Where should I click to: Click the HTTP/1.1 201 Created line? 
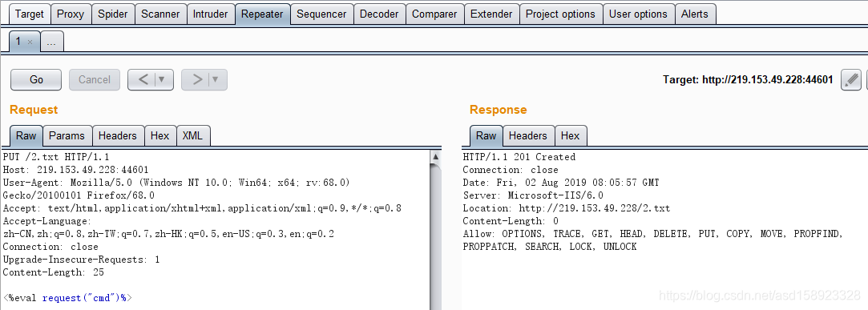[x=519, y=157]
